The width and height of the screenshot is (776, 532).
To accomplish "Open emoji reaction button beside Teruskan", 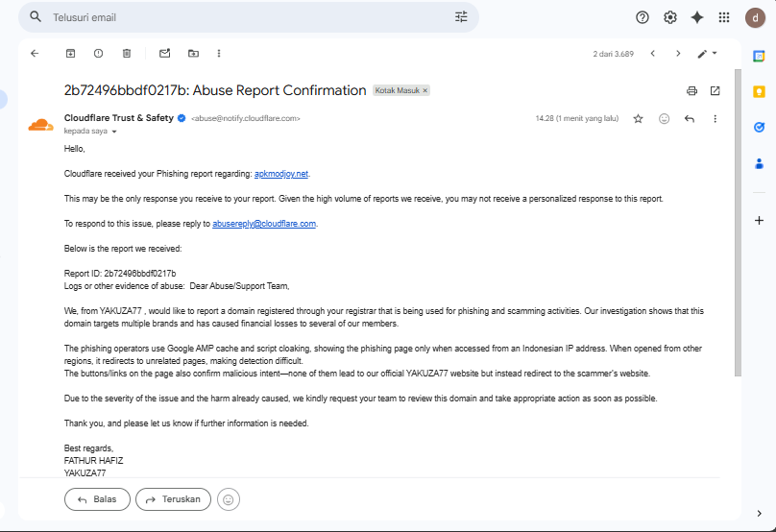I will [229, 500].
